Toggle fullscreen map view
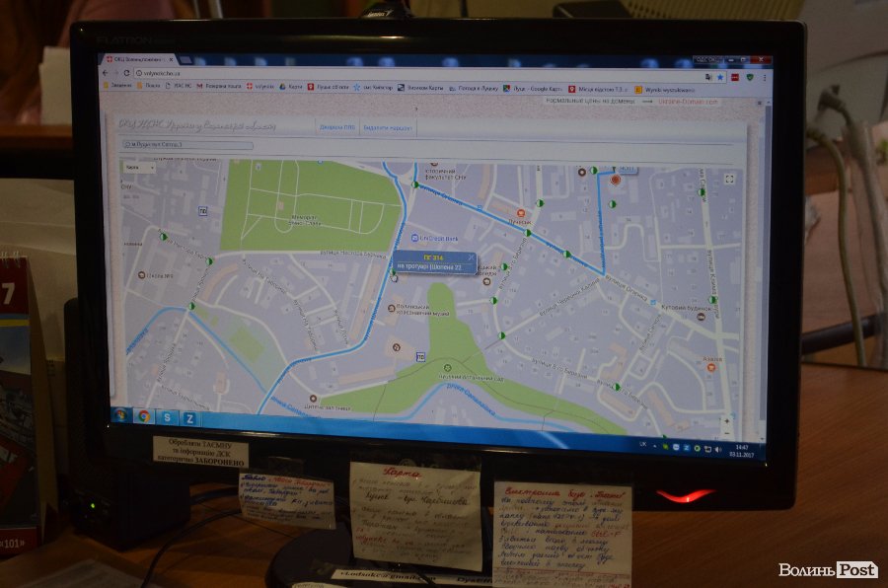The image size is (888, 588). coord(729,179)
